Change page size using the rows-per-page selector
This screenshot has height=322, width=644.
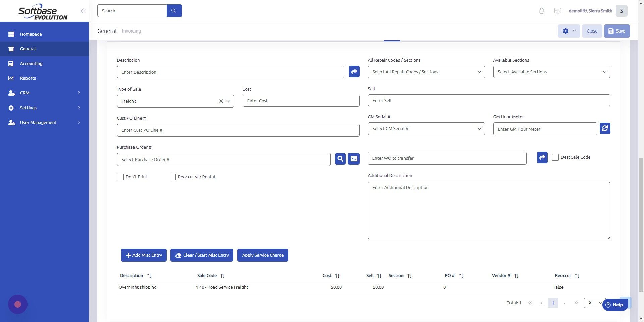click(x=594, y=303)
